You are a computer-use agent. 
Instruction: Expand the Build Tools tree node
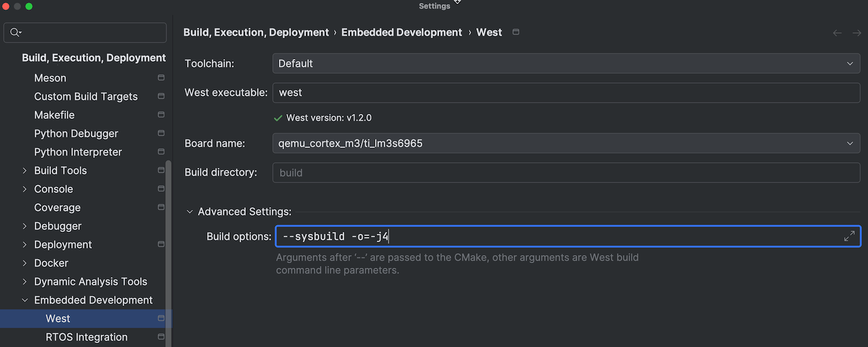pos(24,171)
